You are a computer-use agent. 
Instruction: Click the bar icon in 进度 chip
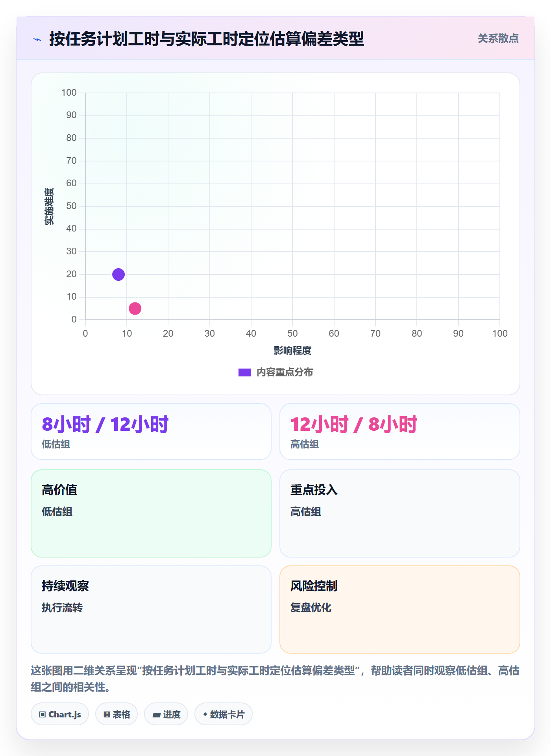point(157,715)
